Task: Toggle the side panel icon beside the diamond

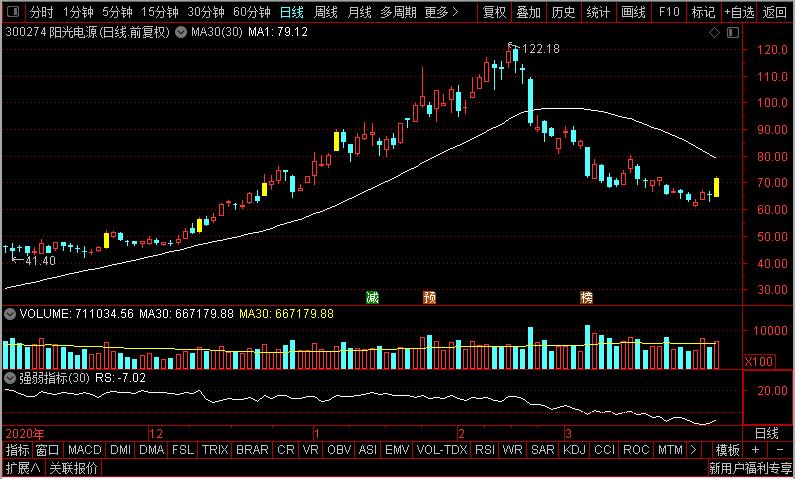Action: point(733,33)
